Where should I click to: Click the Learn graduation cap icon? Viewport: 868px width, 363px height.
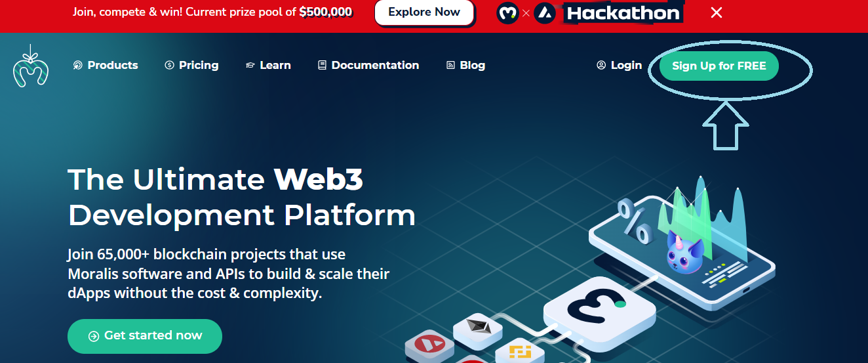[250, 66]
